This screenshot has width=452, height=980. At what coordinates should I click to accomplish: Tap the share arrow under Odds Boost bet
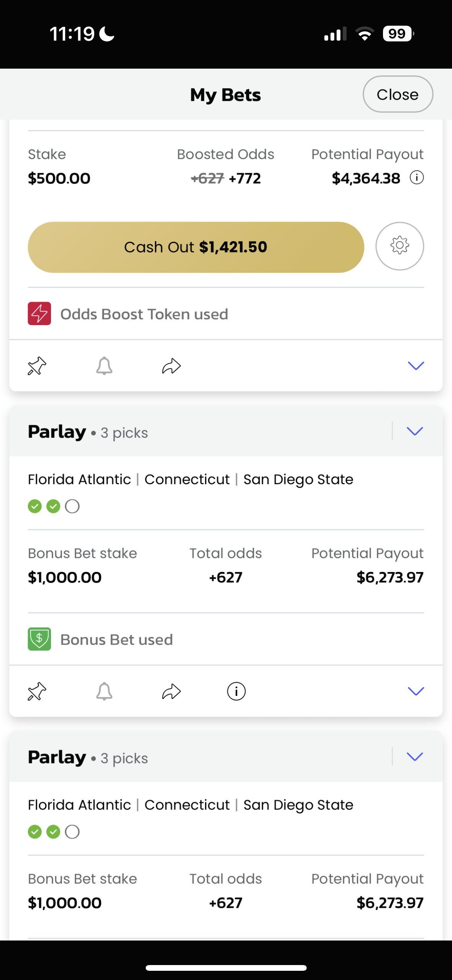pyautogui.click(x=171, y=366)
